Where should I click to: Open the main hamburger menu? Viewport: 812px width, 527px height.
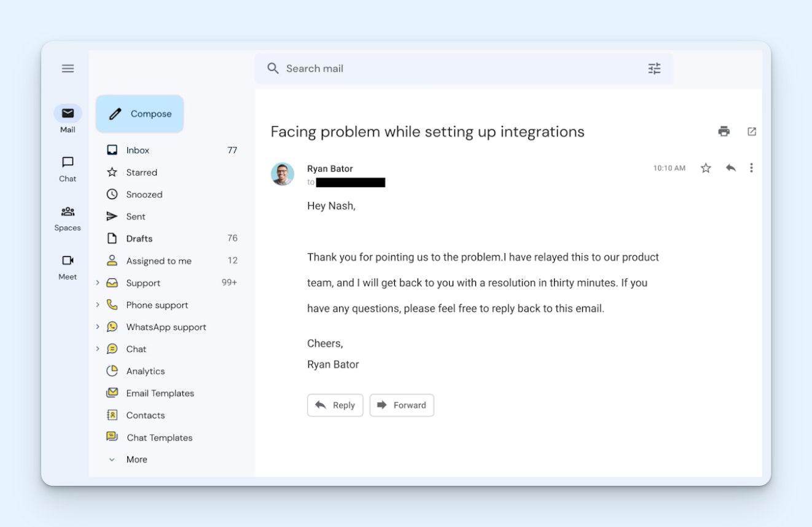point(68,69)
